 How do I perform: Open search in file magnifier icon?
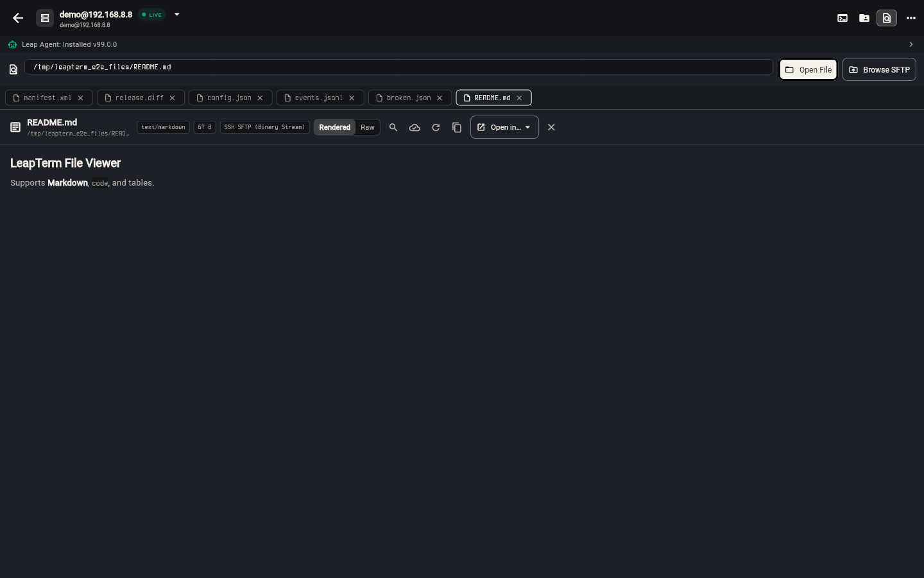point(393,127)
